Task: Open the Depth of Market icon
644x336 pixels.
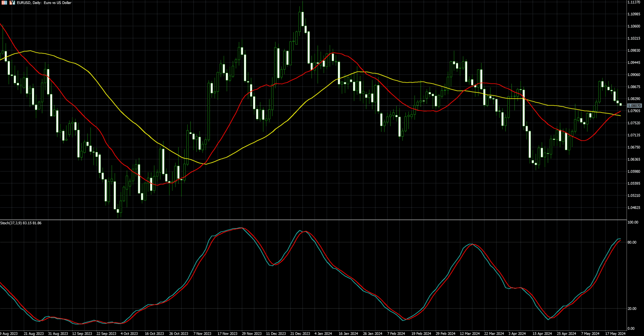Action: click(x=12, y=3)
